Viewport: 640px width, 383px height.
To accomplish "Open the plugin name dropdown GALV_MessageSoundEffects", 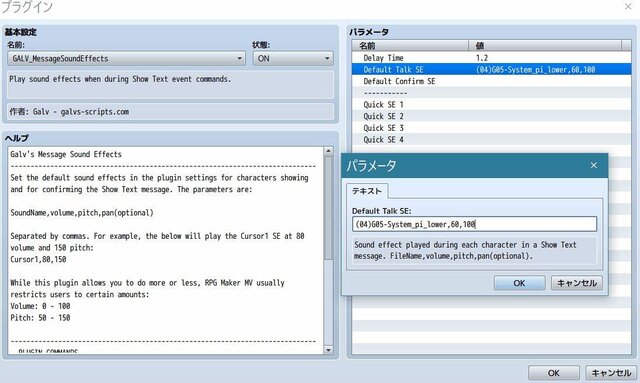I will pos(126,58).
